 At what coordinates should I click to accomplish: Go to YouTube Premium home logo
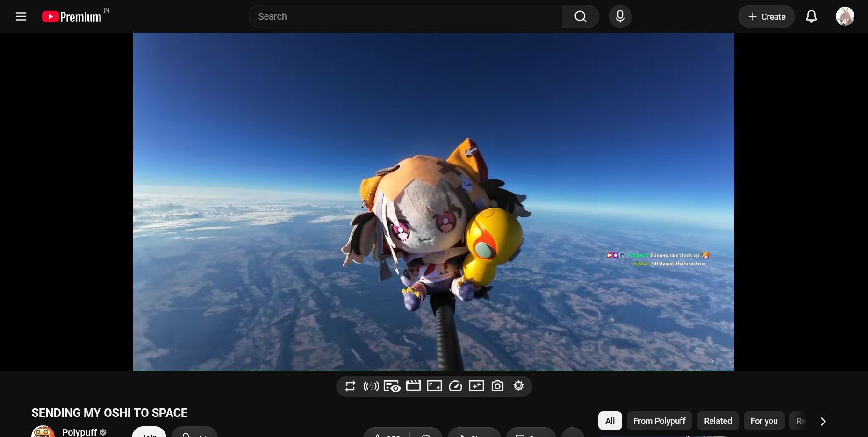(x=72, y=17)
